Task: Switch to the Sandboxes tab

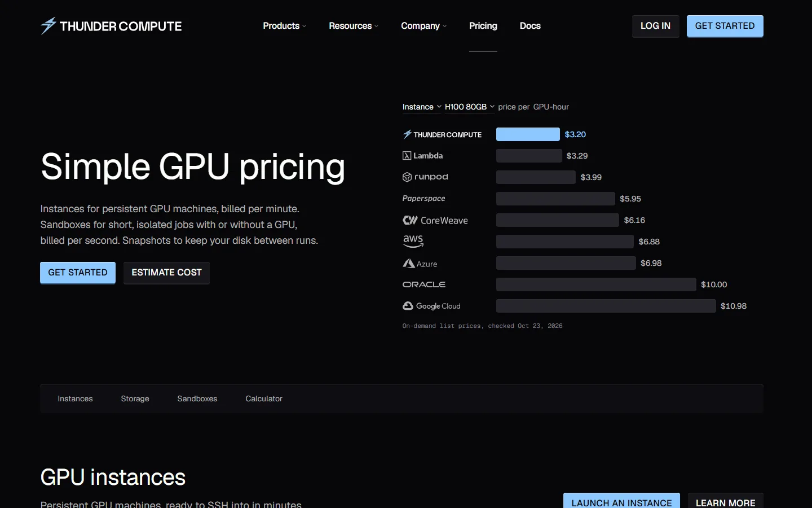Action: (x=197, y=398)
